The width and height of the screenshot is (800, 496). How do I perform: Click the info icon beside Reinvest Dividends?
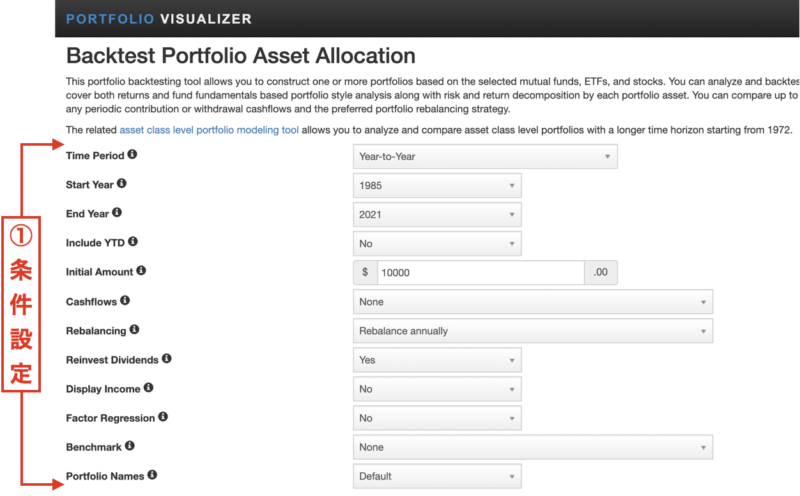click(167, 358)
